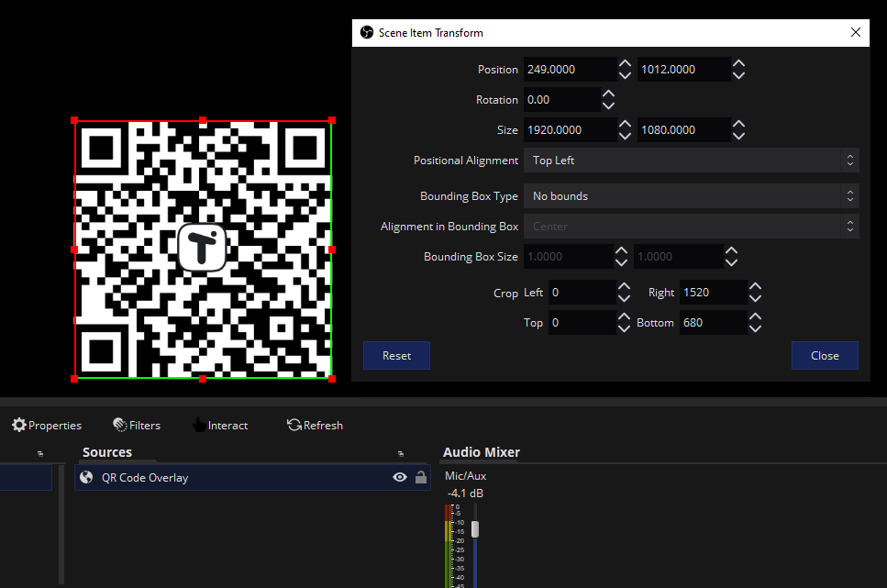Click the Mic/Aux volume slider handle

[475, 529]
